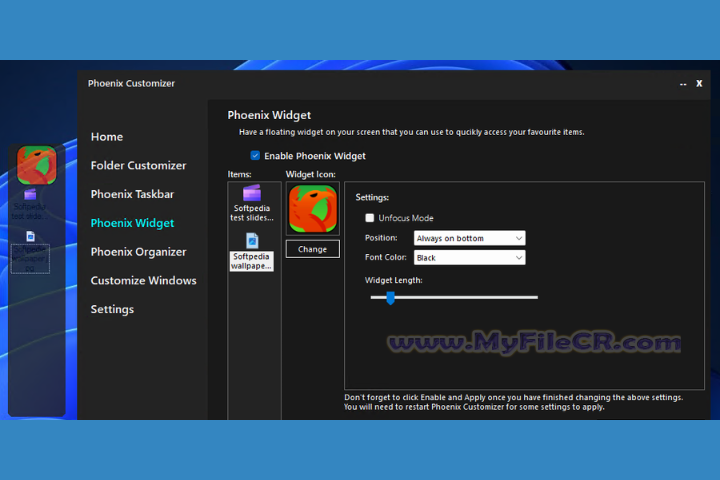Open the Home section

pyautogui.click(x=107, y=137)
